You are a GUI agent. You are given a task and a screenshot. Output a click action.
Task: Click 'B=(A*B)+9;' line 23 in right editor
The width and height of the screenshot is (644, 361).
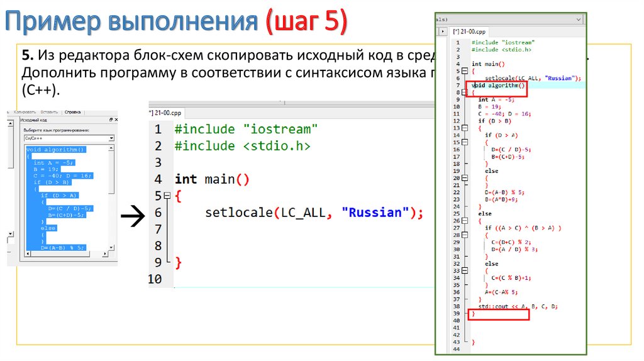click(x=501, y=199)
